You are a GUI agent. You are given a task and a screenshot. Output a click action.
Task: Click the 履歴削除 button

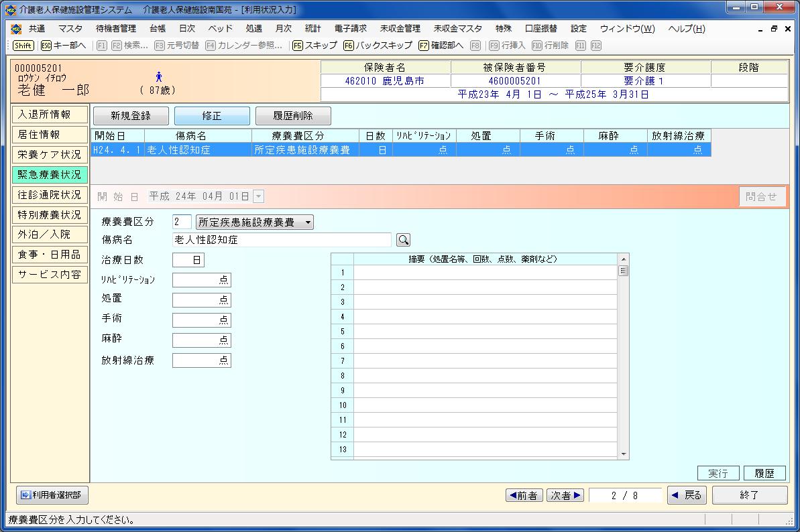click(x=292, y=116)
